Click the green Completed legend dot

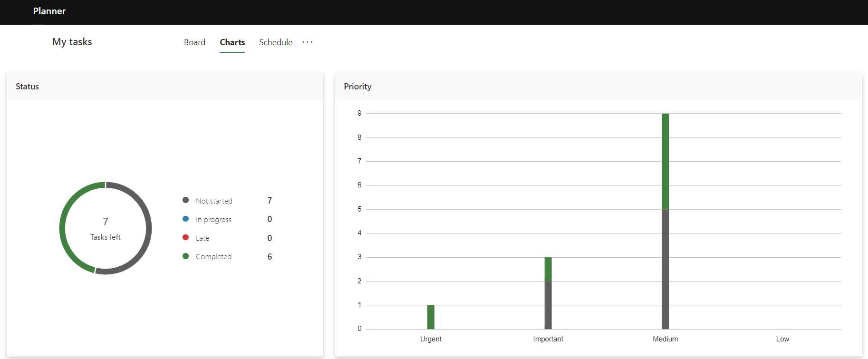coord(186,256)
